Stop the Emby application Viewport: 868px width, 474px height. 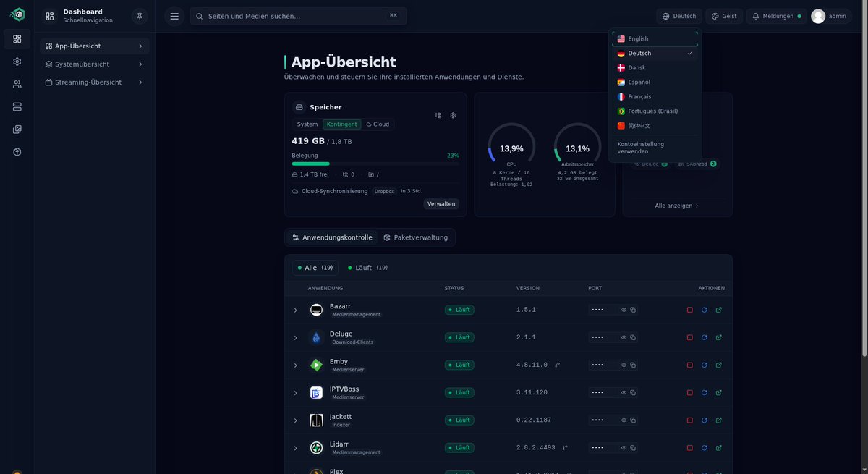click(690, 365)
